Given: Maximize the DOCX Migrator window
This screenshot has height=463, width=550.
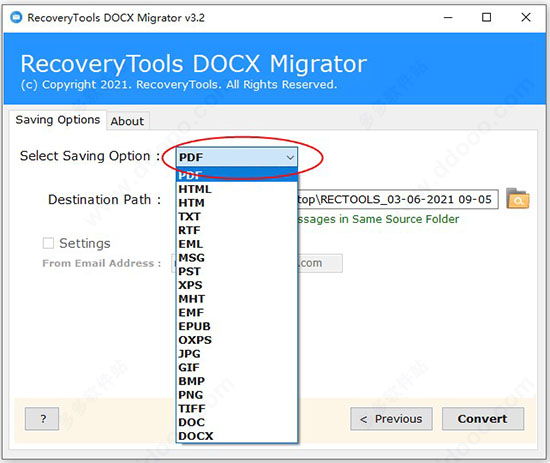Looking at the screenshot, I should [x=486, y=17].
